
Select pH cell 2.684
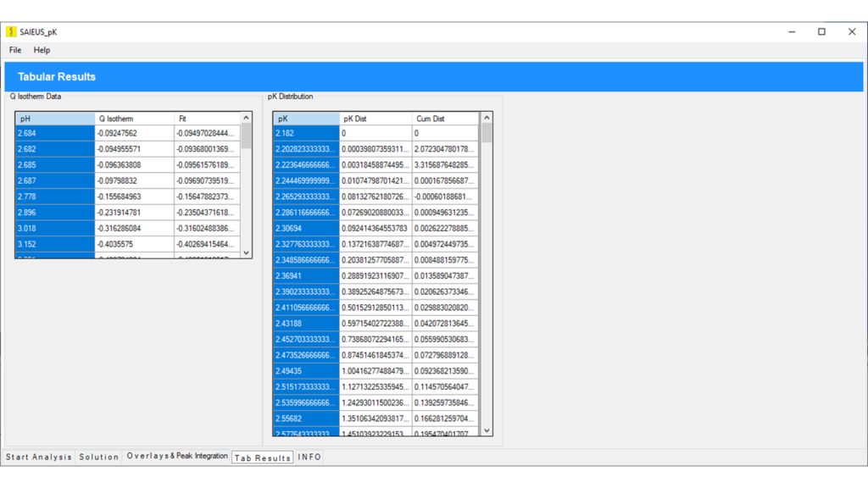55,133
